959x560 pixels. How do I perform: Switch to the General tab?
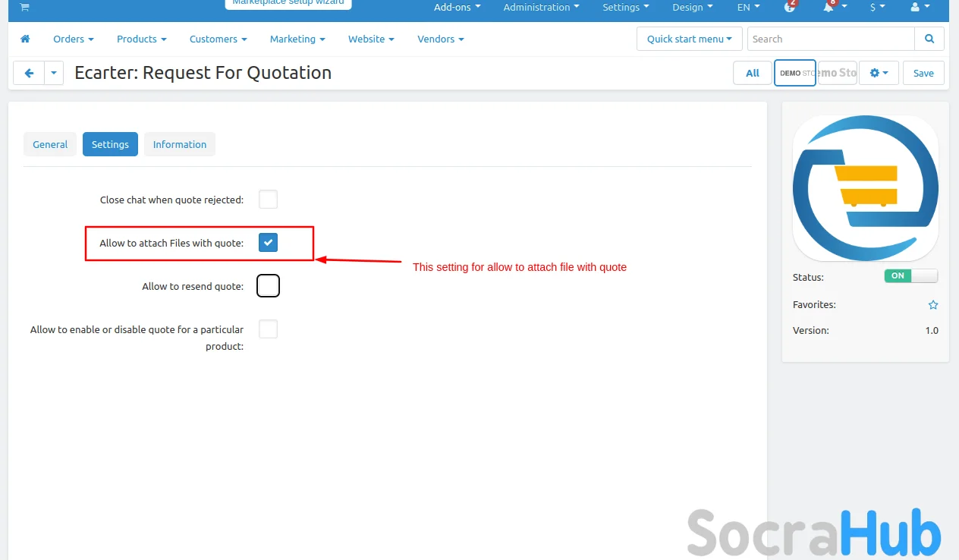point(50,144)
